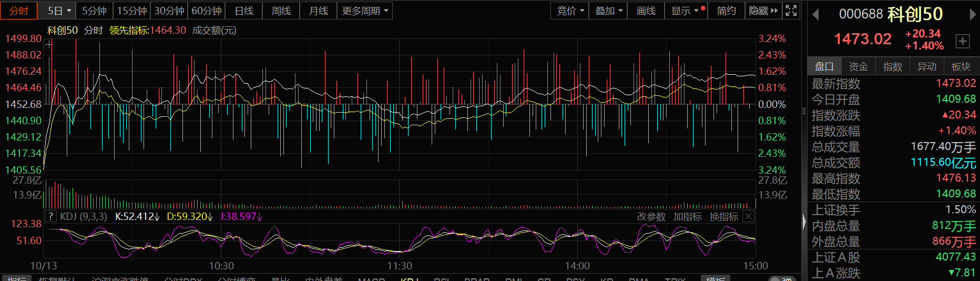Collapse the right side panel arrow

pos(804,222)
